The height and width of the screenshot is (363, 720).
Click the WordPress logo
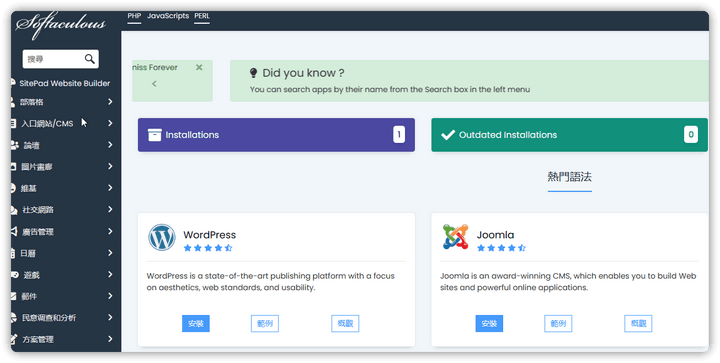tap(162, 237)
